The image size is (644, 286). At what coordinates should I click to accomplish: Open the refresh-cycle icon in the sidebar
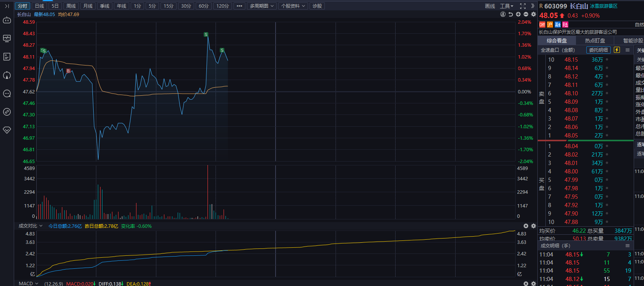point(7,75)
